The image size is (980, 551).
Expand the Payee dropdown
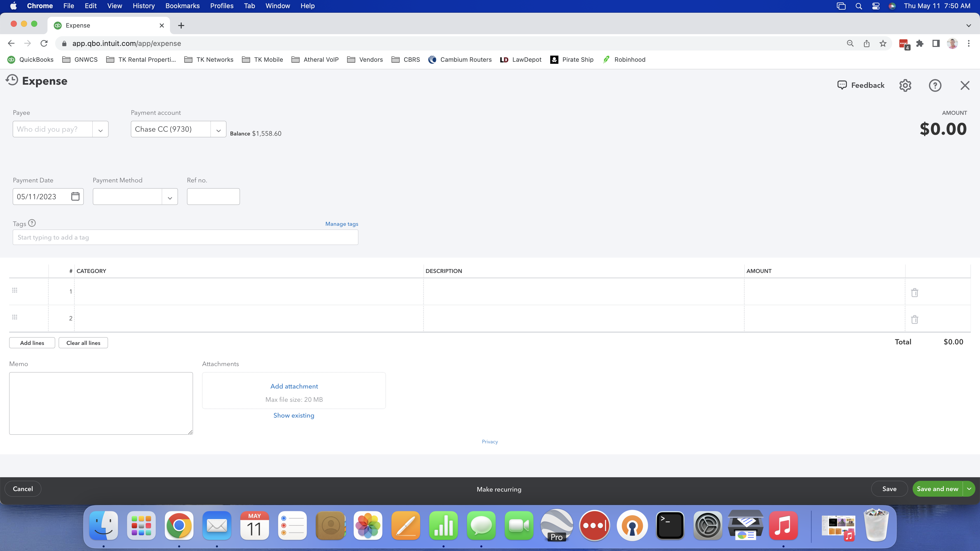pos(100,129)
